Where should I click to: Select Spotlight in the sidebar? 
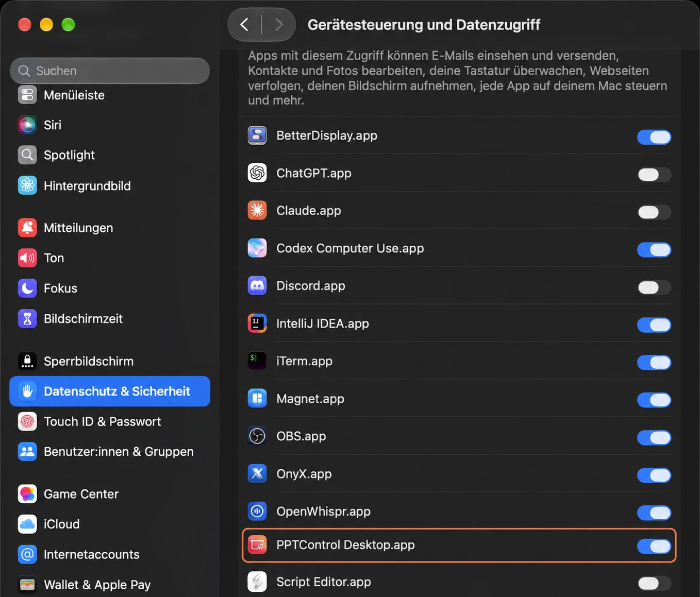tap(110, 155)
